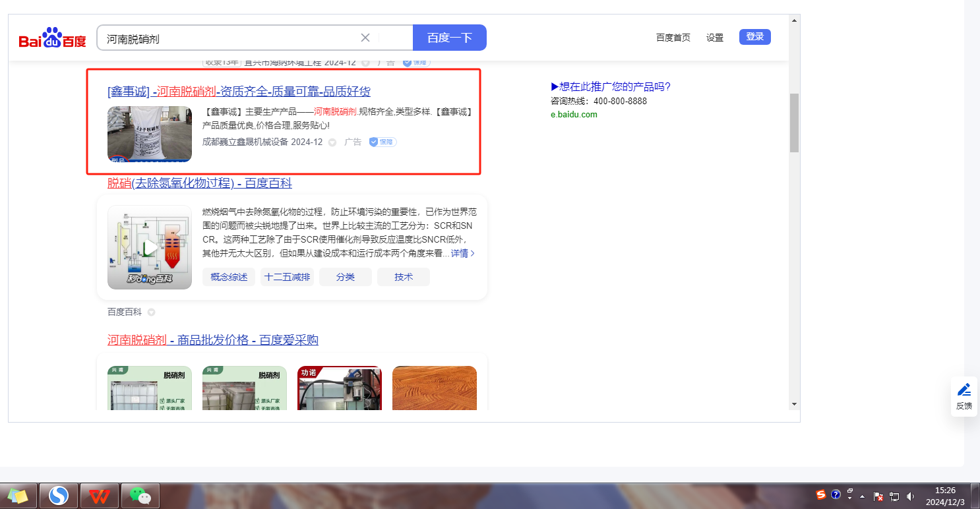
Task: Click the 百度一下 search button
Action: (x=449, y=38)
